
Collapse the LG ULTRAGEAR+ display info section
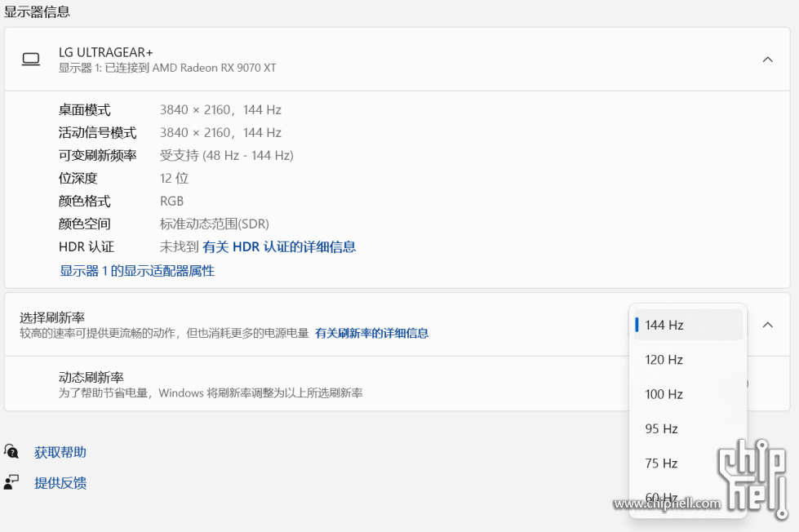767,60
